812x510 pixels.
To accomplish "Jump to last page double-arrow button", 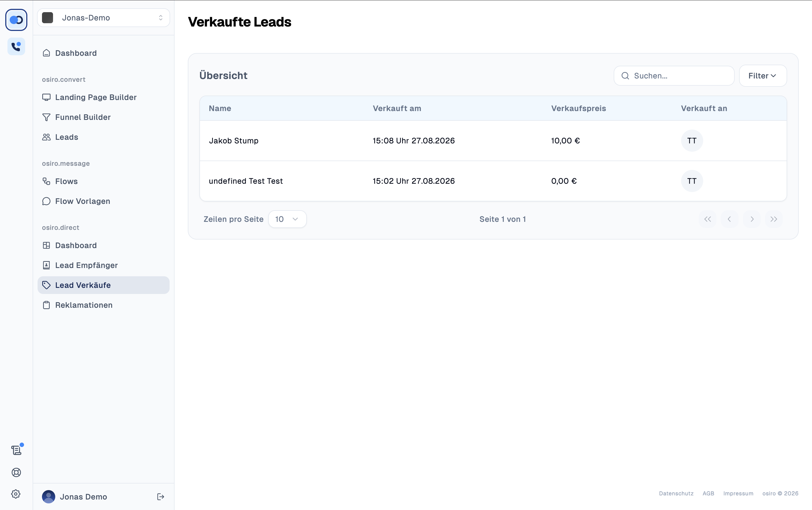I will [x=774, y=219].
